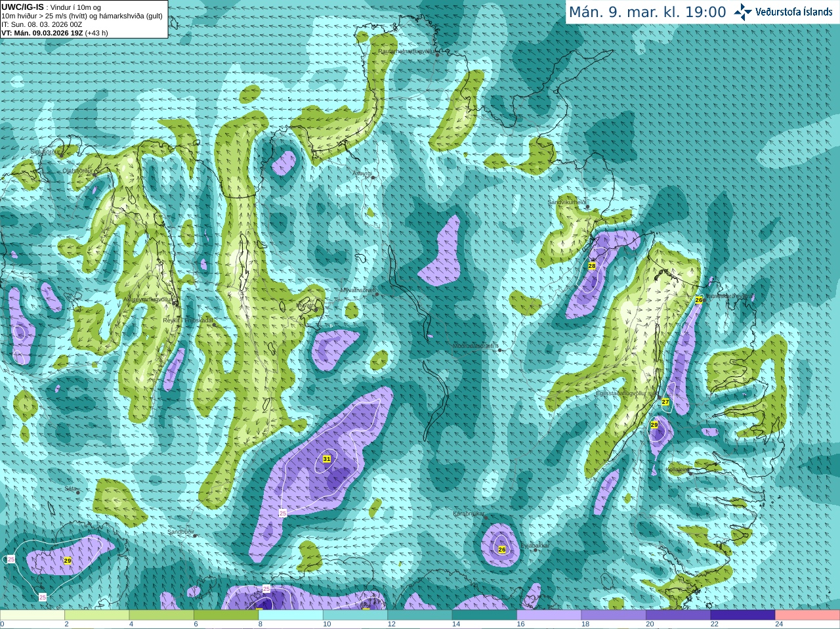The image size is (840, 629).
Task: Pick the 18–20 m/s medium purple legend swatch
Action: (x=614, y=615)
